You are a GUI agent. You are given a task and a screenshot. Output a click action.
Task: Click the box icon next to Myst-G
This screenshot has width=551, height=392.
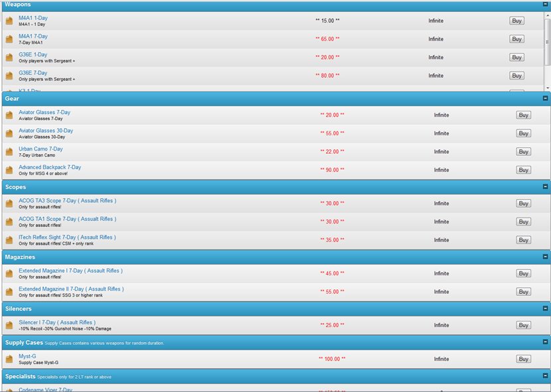[x=9, y=359]
